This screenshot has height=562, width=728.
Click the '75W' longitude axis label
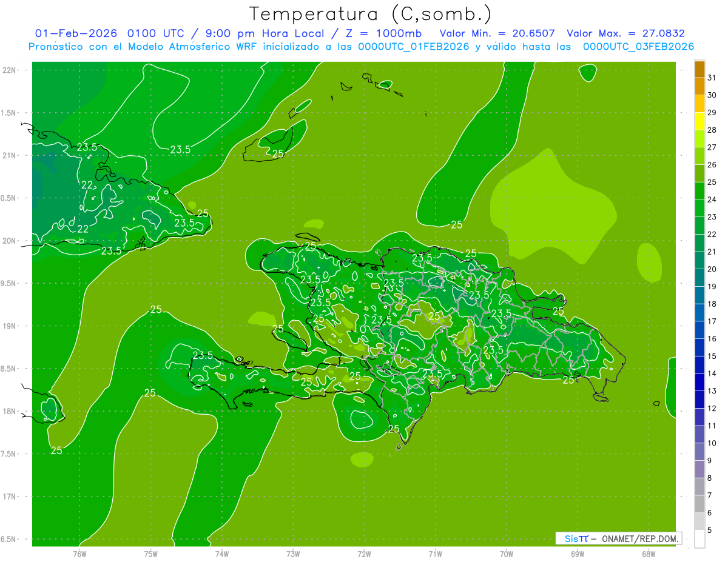click(151, 554)
